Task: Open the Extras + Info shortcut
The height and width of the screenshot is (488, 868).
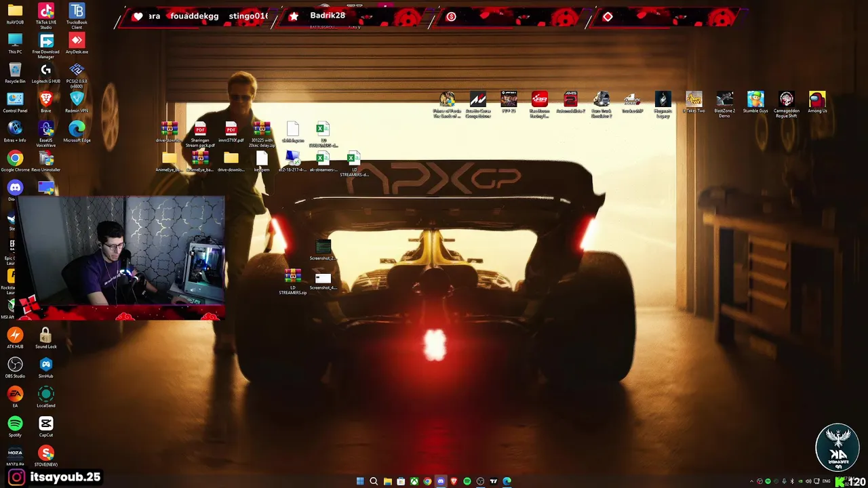Action: click(15, 131)
